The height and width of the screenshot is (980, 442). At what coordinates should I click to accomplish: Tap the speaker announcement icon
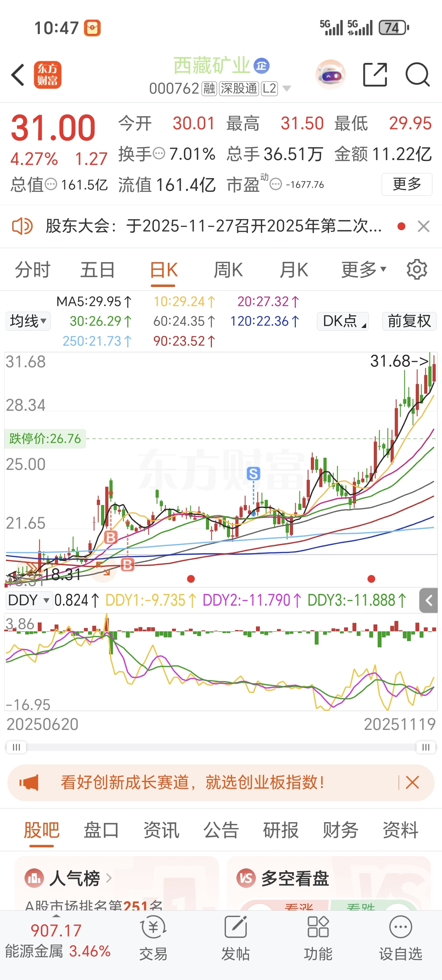(x=22, y=226)
